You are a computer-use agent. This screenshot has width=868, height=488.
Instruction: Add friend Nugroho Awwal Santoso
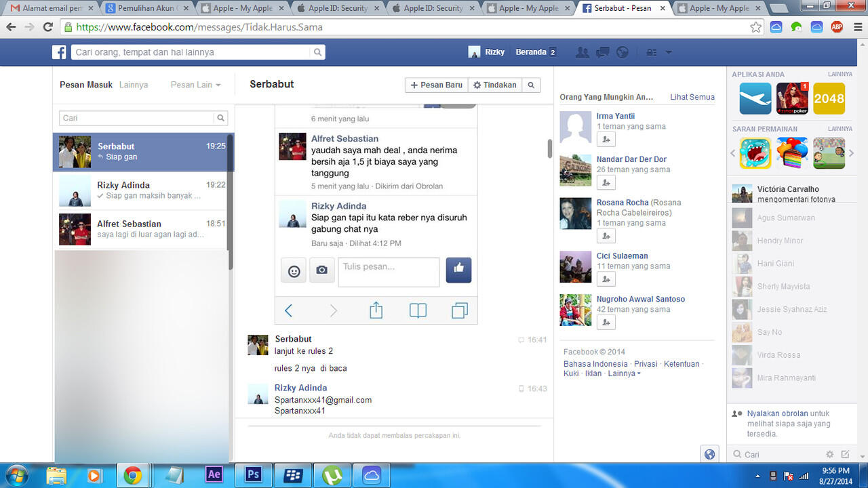pos(606,323)
